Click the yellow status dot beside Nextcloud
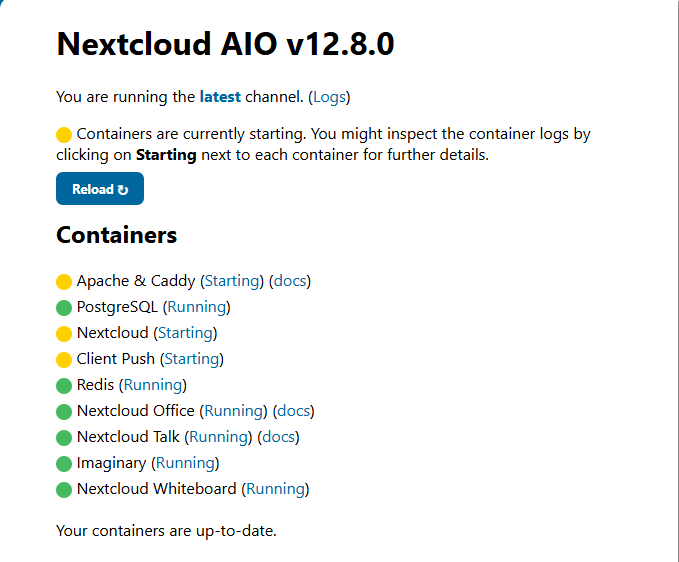Viewport: 679px width, 562px height. [65, 334]
